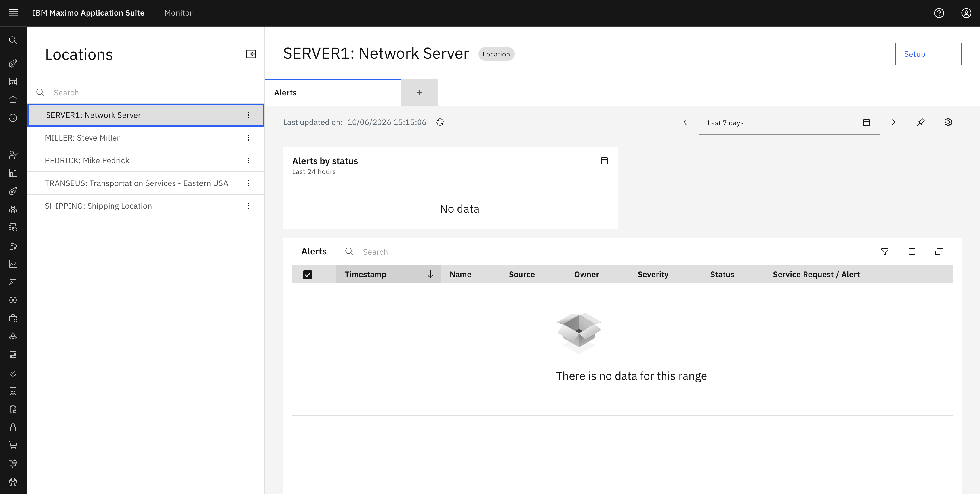This screenshot has width=980, height=494.
Task: Open overflow menu for SHIPPING: Shipping Location
Action: (x=249, y=206)
